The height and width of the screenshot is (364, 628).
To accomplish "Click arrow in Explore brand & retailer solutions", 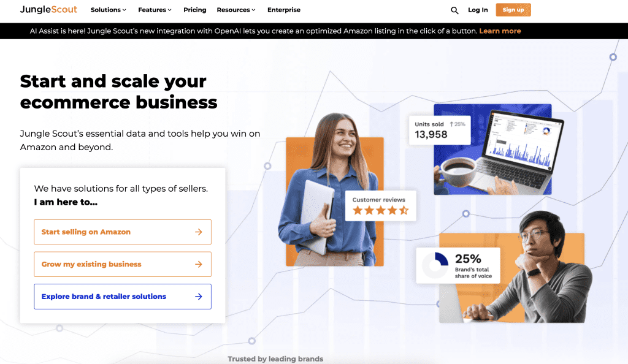I will point(199,297).
